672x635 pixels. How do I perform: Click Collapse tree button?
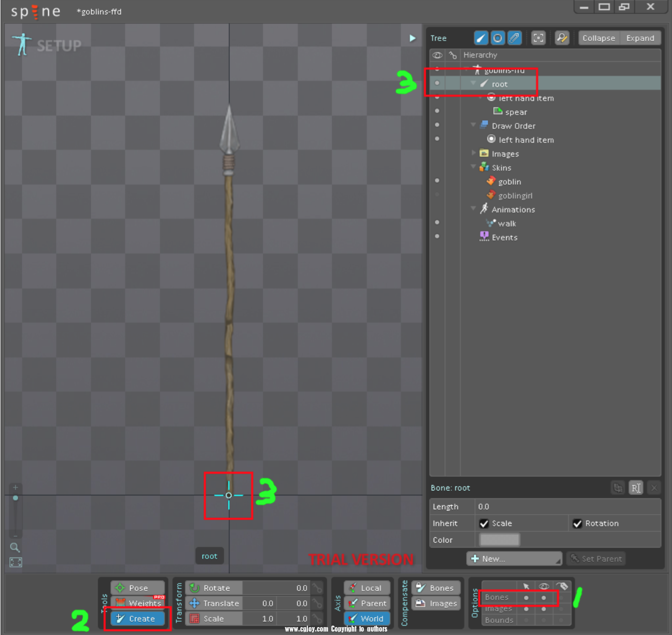click(x=599, y=38)
